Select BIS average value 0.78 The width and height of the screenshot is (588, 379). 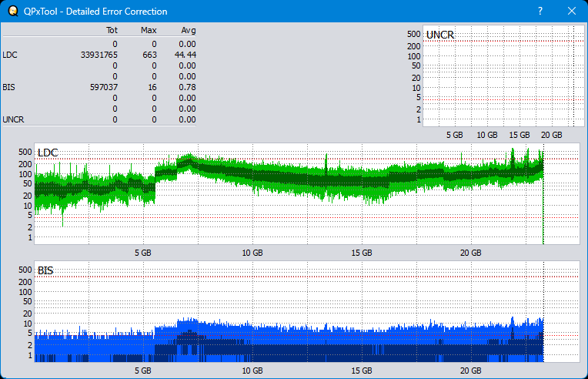tap(187, 87)
